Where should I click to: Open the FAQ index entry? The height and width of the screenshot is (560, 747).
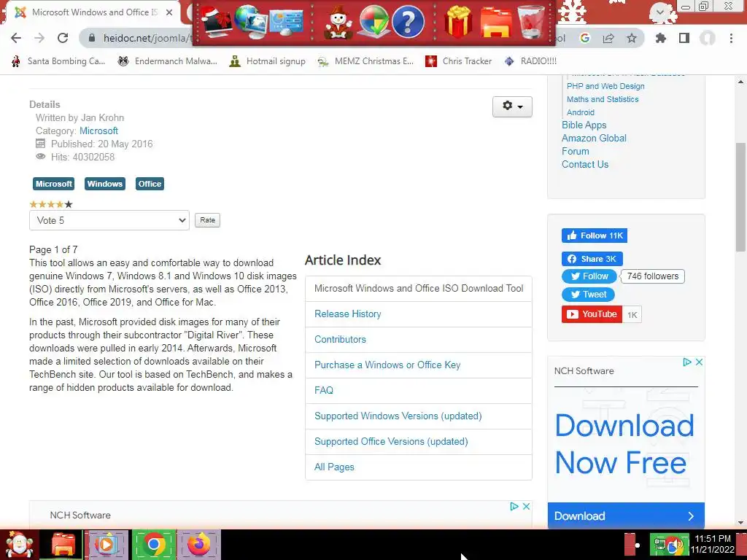click(323, 391)
